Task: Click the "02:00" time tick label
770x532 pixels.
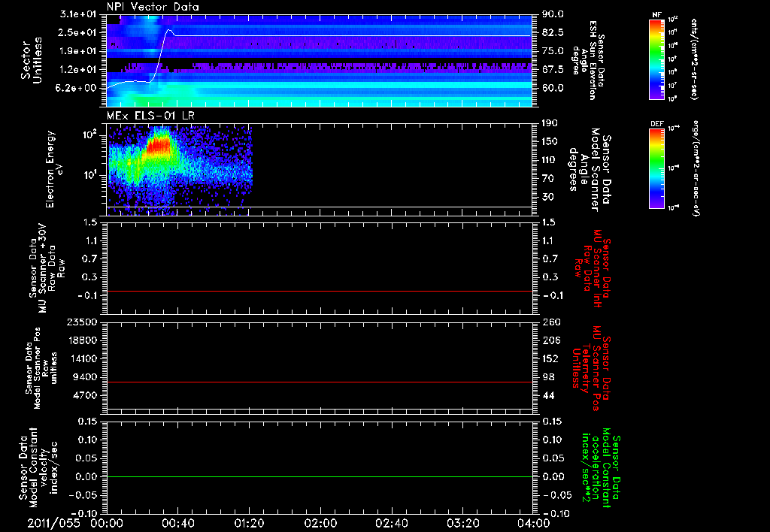Action: click(x=320, y=523)
